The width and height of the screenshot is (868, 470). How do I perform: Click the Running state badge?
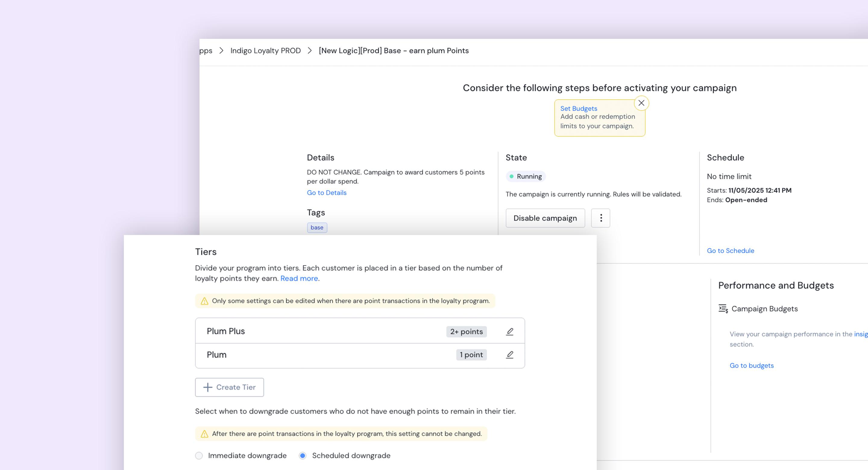click(526, 176)
